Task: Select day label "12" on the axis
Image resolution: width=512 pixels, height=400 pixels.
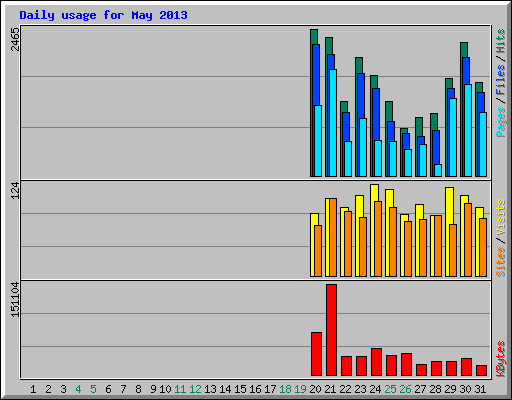Action: tap(195, 389)
